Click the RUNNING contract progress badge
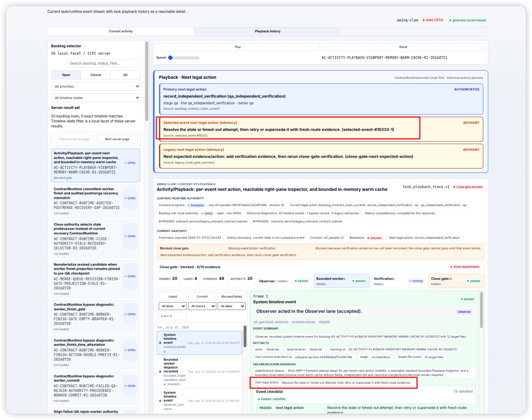Viewport: 532px width, 420px height. (196, 205)
